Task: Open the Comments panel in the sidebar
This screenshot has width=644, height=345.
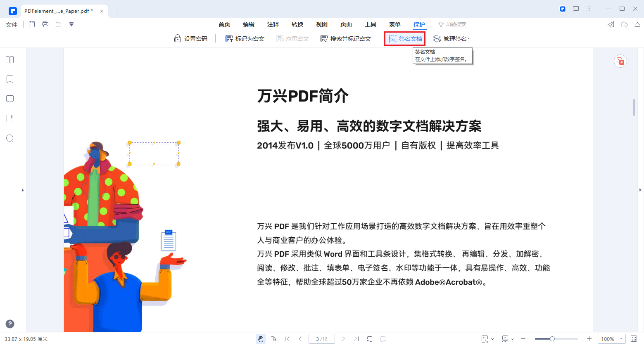Action: click(10, 98)
